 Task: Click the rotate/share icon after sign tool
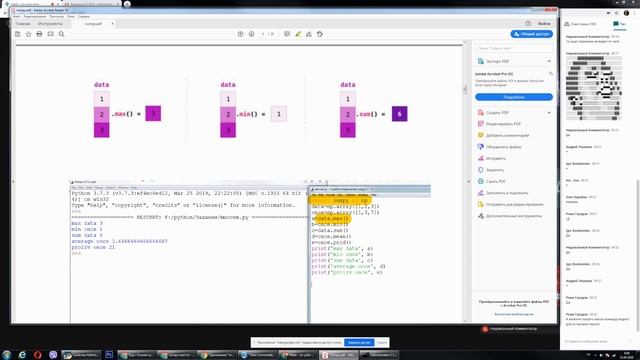[320, 34]
